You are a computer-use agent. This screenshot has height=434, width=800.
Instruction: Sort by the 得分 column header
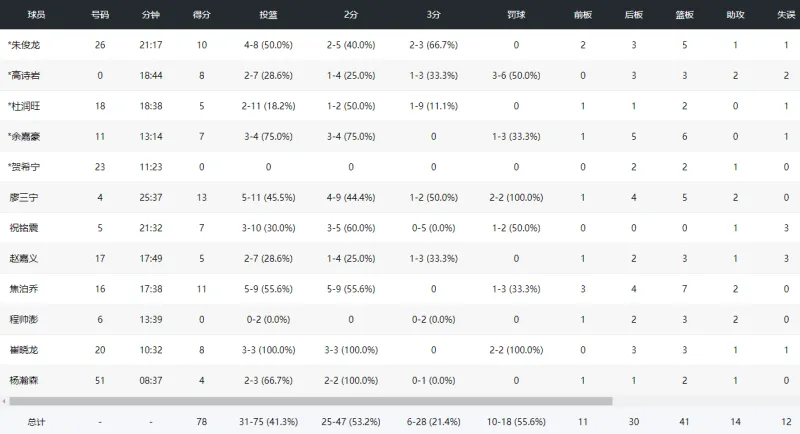tap(202, 16)
